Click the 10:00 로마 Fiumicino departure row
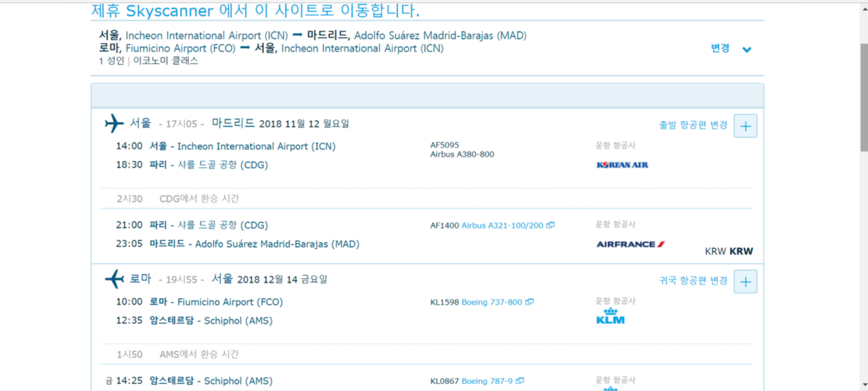Viewport: 868px width, 391px height. 199,302
